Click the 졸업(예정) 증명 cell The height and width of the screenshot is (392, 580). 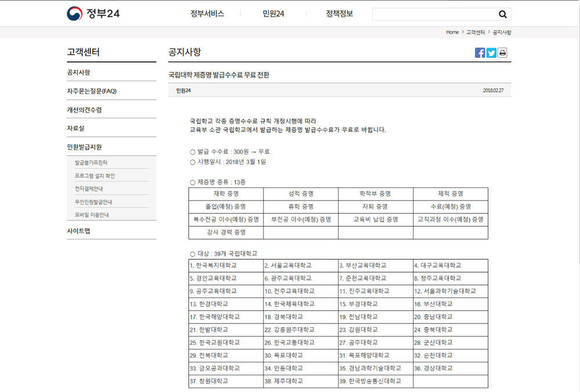point(226,206)
